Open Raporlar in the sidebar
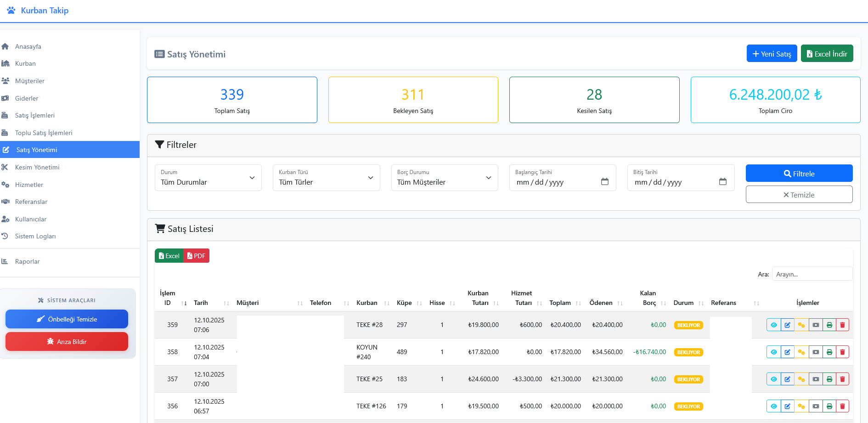Screen dimensions: 868x423 coord(27,261)
